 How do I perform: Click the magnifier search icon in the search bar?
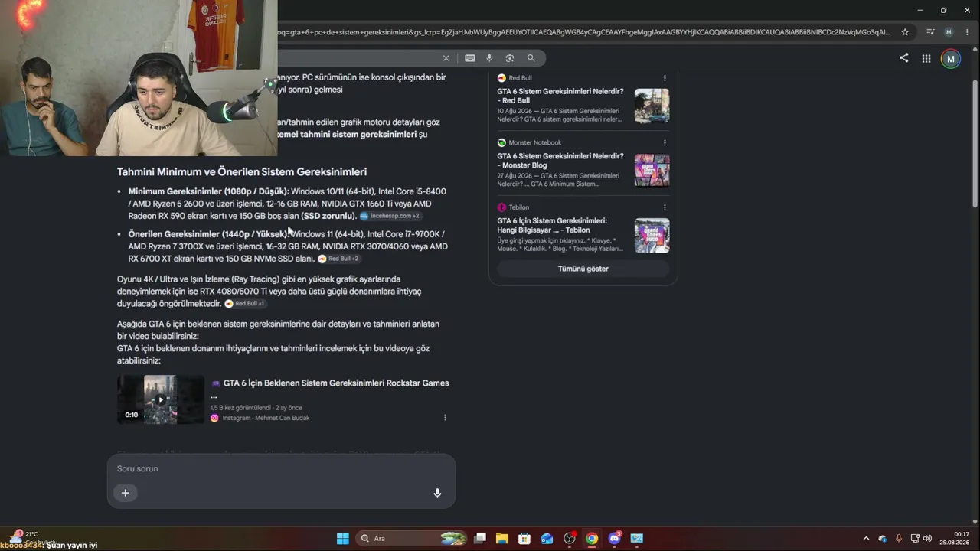pos(531,58)
